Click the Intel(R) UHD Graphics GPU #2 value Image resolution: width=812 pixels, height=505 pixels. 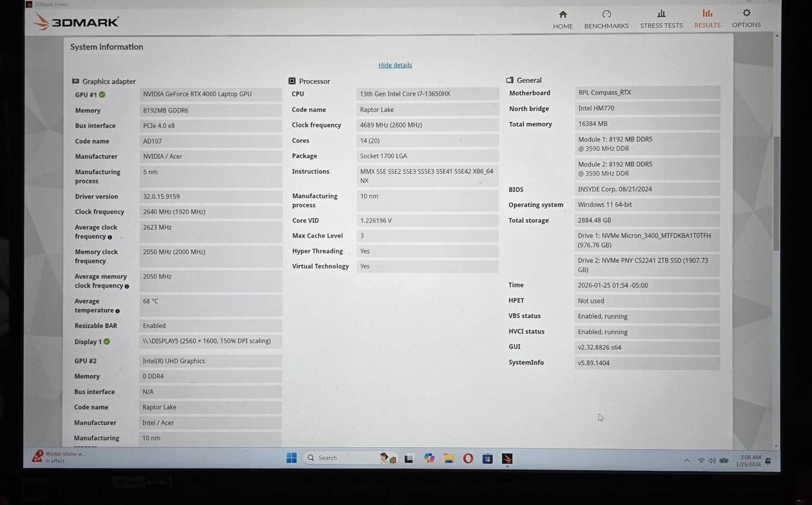[211, 361]
